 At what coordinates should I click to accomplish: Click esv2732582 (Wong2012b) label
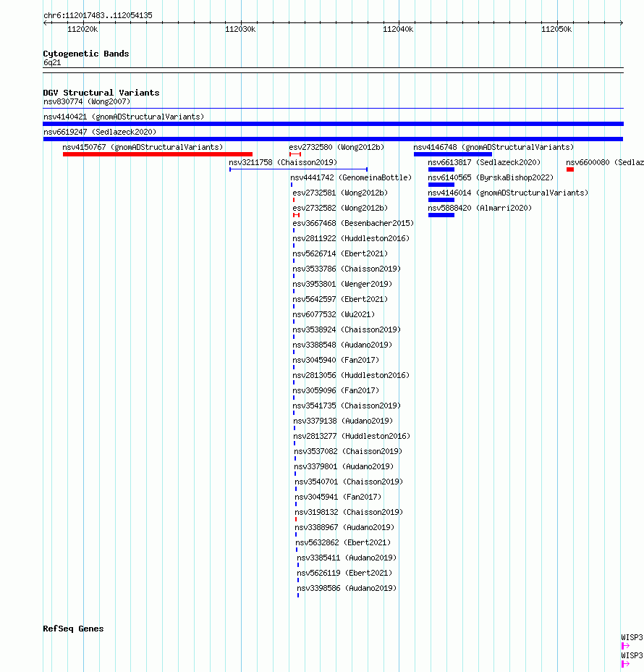tap(340, 208)
